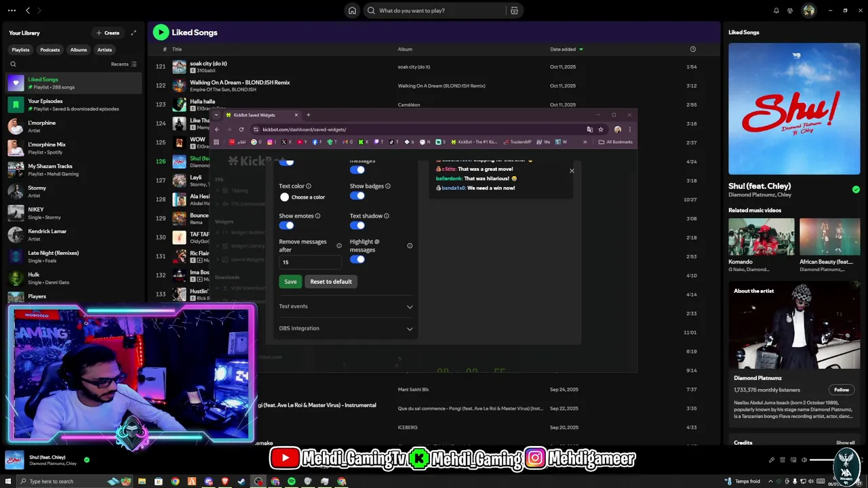
Task: Select the Playlists filter chip
Action: click(20, 49)
